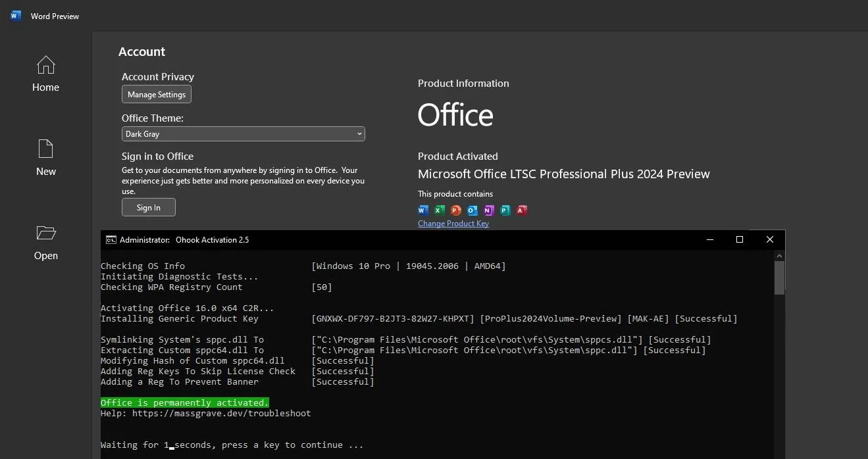
Task: Click the Sign In button
Action: click(x=149, y=207)
